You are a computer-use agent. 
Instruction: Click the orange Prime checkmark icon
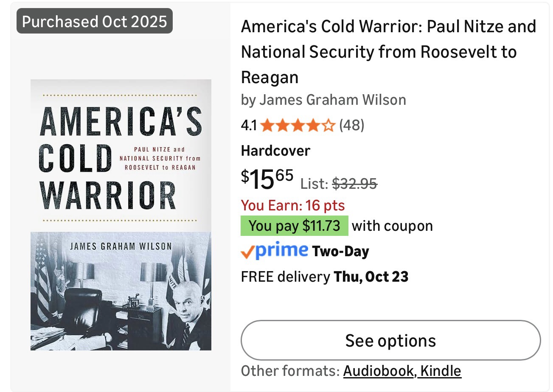[x=247, y=252]
